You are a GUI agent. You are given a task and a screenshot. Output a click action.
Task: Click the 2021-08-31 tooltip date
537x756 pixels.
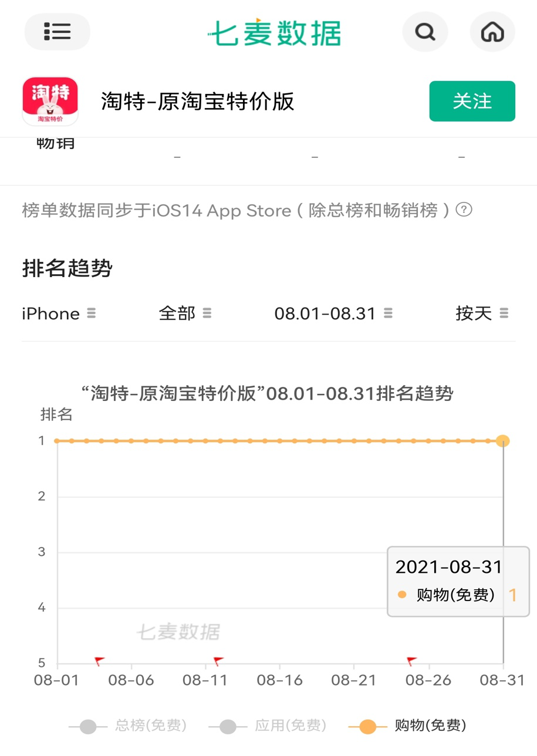[448, 567]
